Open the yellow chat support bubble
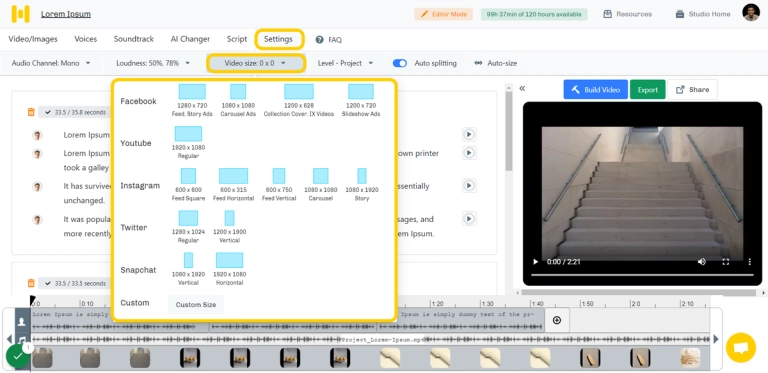The height and width of the screenshot is (373, 768). 741,348
